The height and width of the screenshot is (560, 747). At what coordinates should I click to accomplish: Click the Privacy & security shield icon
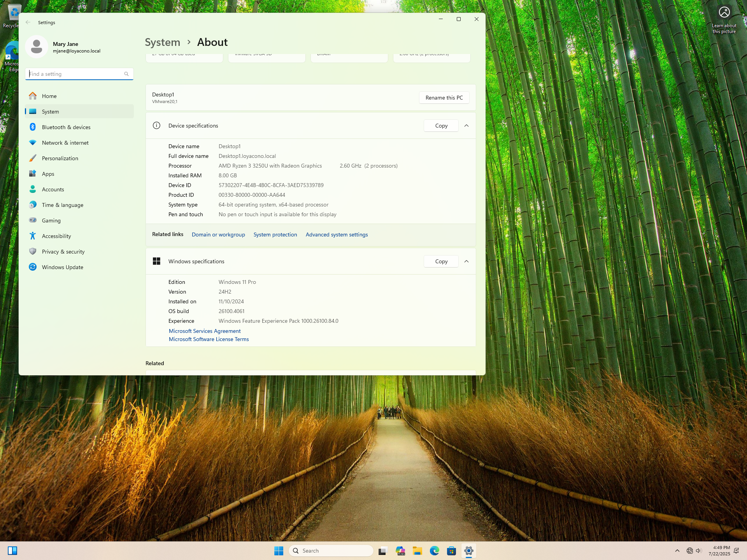(33, 252)
